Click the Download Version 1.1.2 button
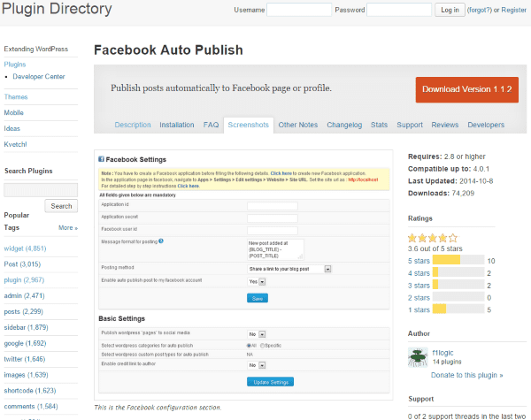This screenshot has width=531, height=420. pyautogui.click(x=467, y=89)
